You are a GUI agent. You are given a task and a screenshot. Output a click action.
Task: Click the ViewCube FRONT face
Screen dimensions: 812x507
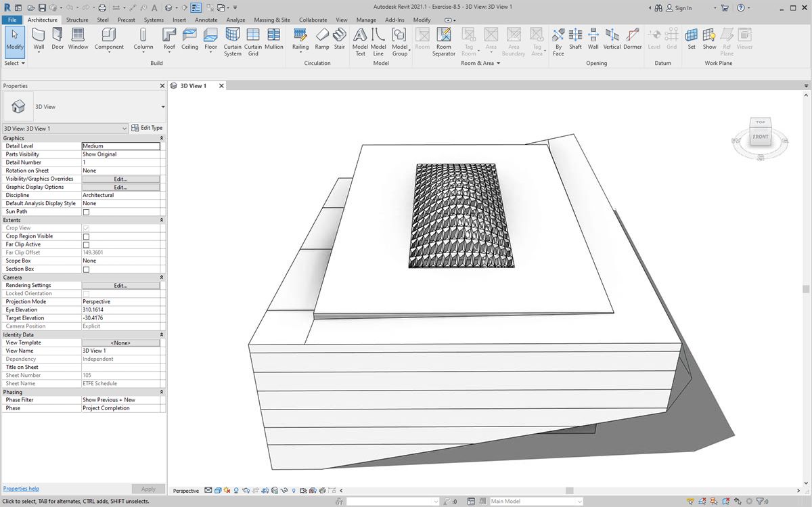(761, 137)
